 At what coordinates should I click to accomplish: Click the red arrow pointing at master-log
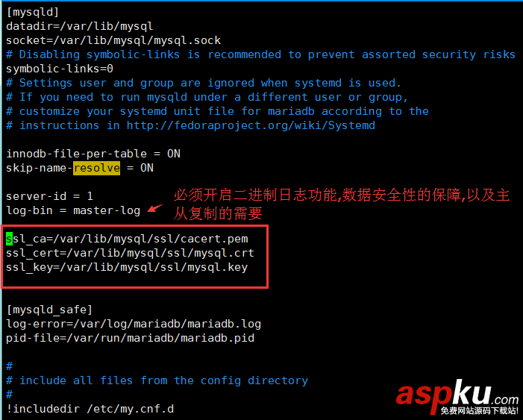tap(155, 208)
